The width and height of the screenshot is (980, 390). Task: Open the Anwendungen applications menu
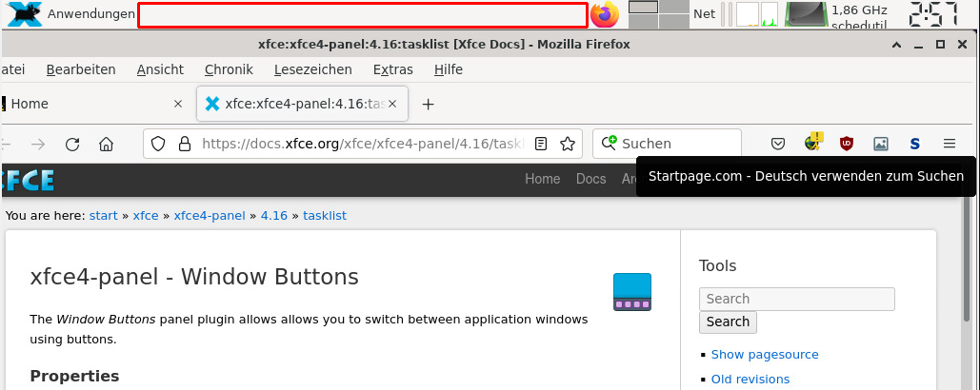click(x=70, y=13)
